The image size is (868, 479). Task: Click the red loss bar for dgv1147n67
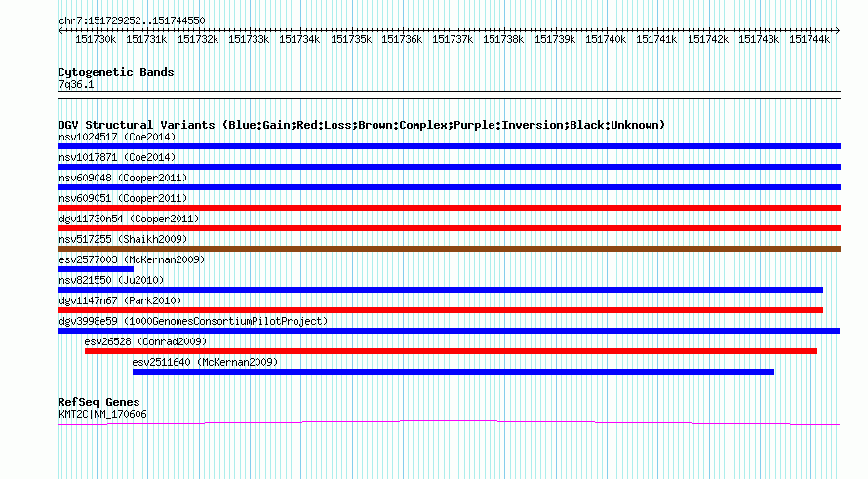click(x=440, y=310)
